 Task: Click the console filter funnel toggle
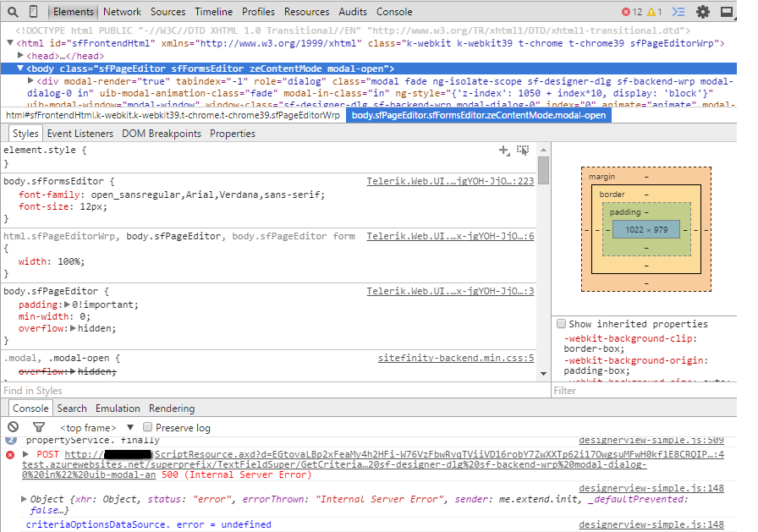point(38,427)
